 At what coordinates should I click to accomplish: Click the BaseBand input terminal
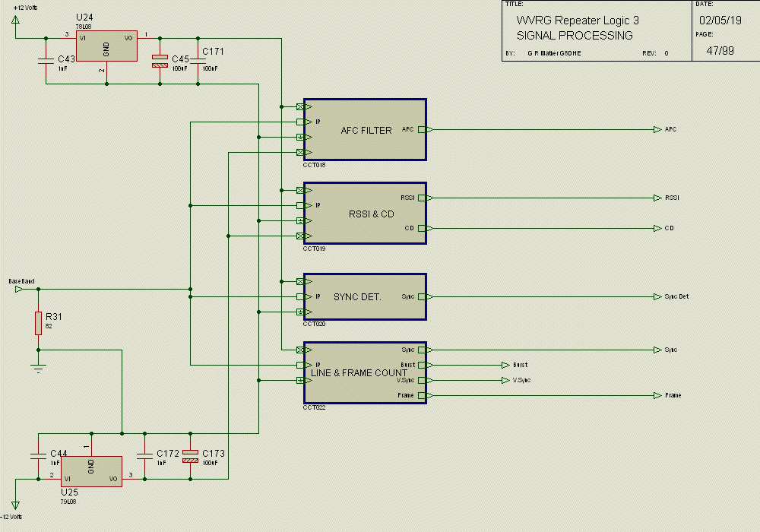[x=19, y=290]
